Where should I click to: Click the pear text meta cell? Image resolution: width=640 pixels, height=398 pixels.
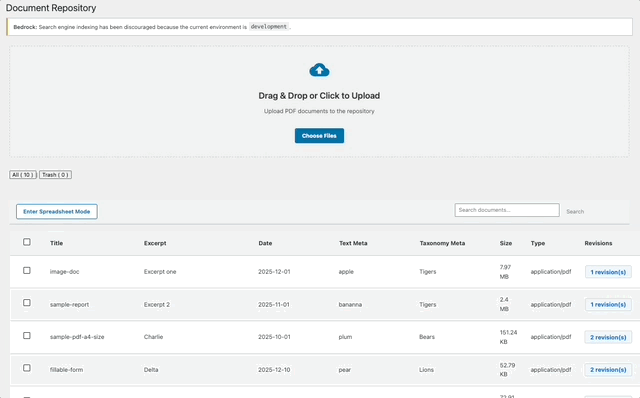[x=344, y=370]
